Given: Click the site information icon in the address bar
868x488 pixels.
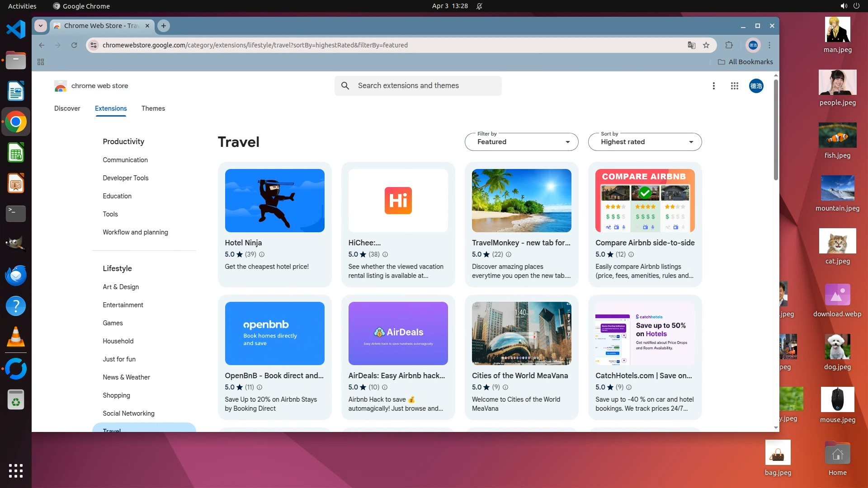Looking at the screenshot, I should 94,45.
